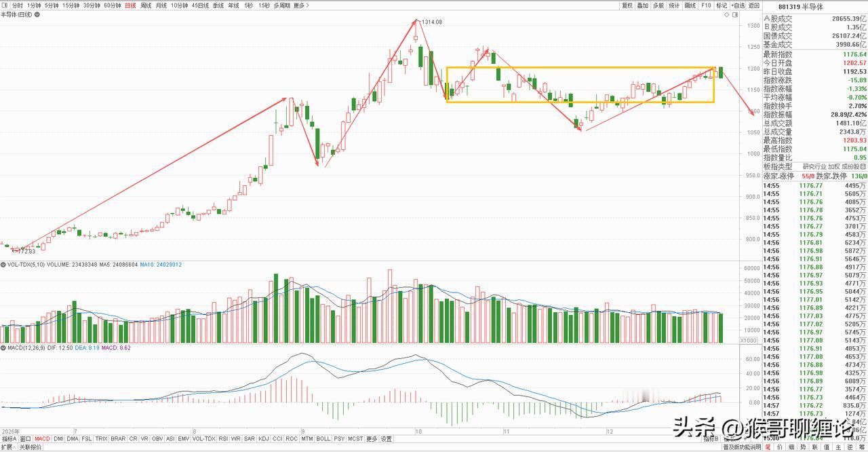The height and width of the screenshot is (452, 868).
Task: Switch to the 45日线 period
Action: pos(200,5)
